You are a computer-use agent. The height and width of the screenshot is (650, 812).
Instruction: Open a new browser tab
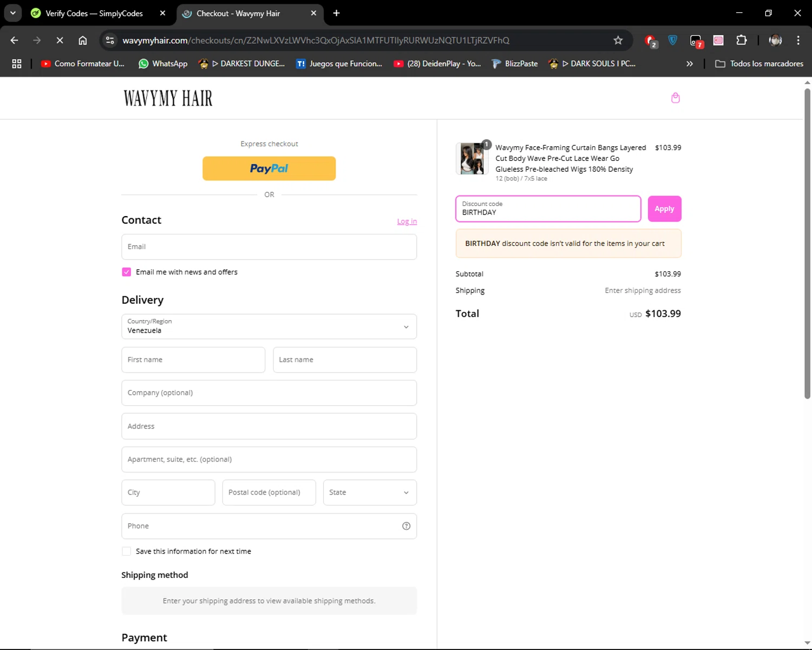336,13
